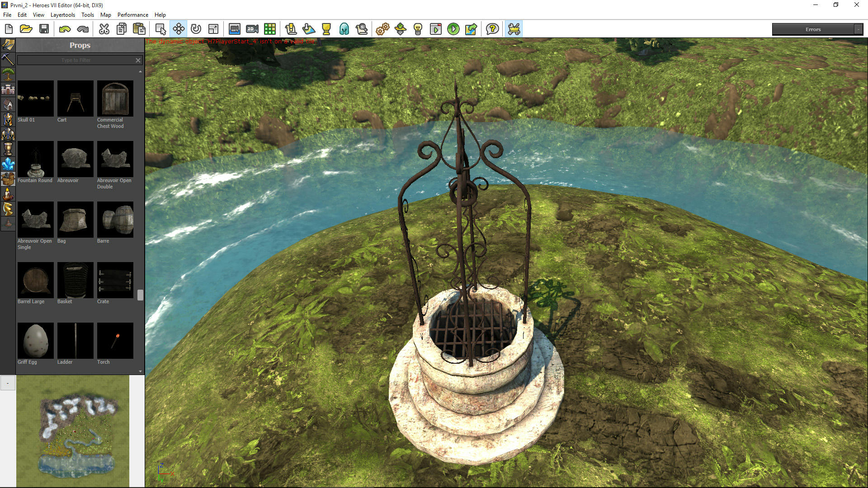Open the Layertools menu
The image size is (868, 488).
(x=63, y=15)
